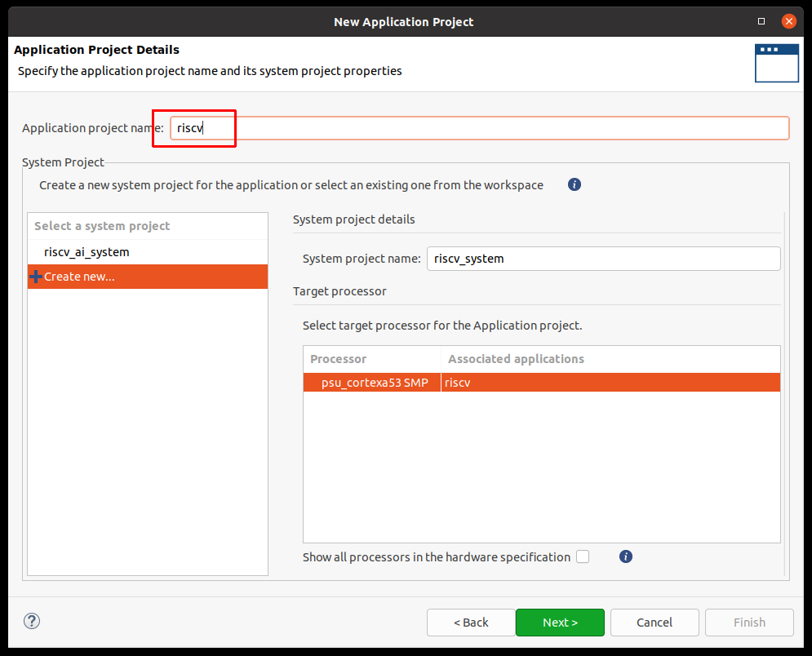
Task: Select riscv_ai_system in system project list
Action: click(x=148, y=252)
